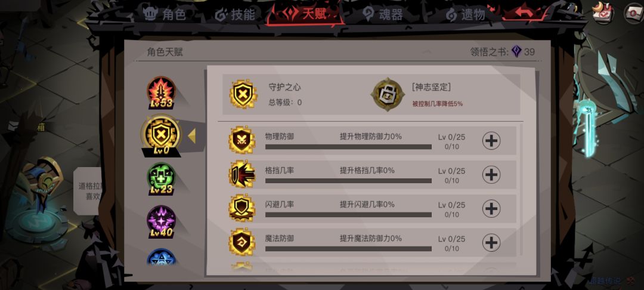The height and width of the screenshot is (290, 644).
Task: Increase 格挡几率 level with plus button
Action: point(491,175)
